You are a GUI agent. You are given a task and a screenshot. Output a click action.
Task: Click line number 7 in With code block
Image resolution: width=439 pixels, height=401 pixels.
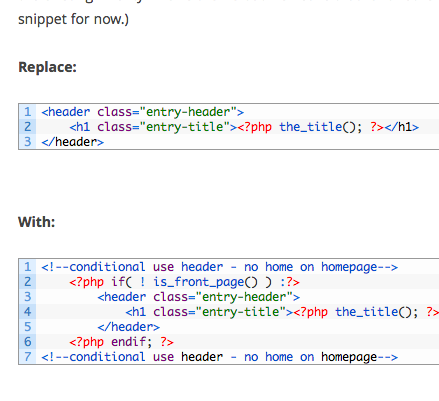(x=28, y=357)
